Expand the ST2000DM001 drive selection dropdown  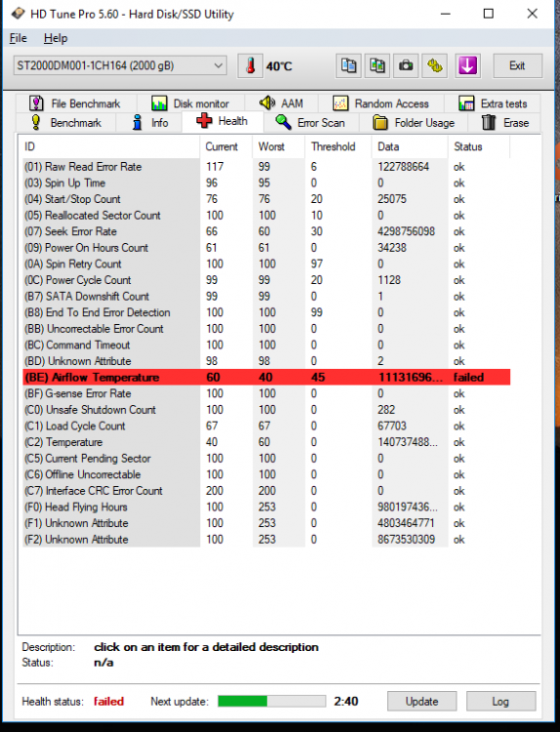click(120, 65)
